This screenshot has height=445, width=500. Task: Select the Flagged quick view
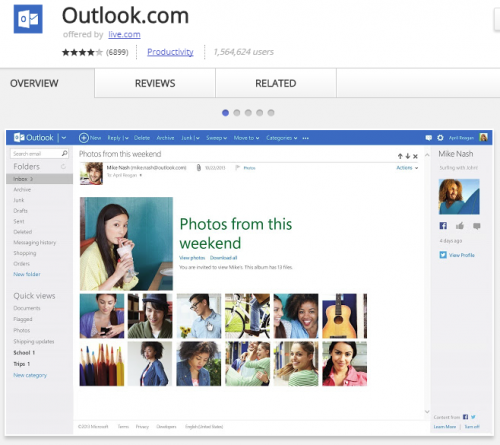23,319
